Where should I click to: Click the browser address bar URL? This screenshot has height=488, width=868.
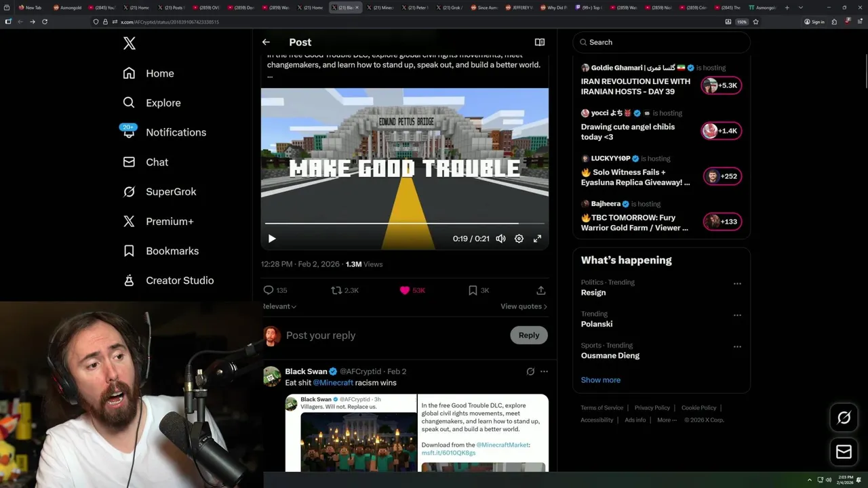point(170,22)
